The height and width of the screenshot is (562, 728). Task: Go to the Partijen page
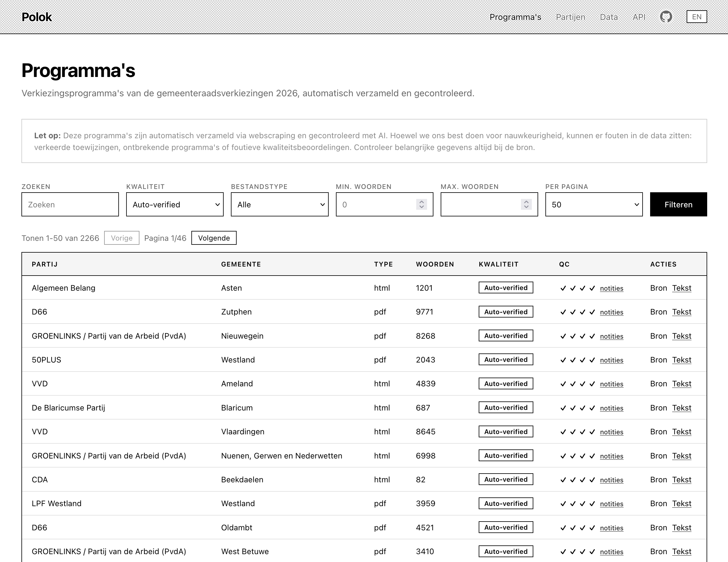pos(570,17)
